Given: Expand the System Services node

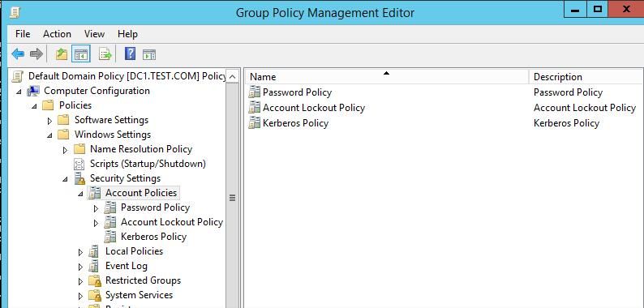Looking at the screenshot, I should click(x=80, y=296).
